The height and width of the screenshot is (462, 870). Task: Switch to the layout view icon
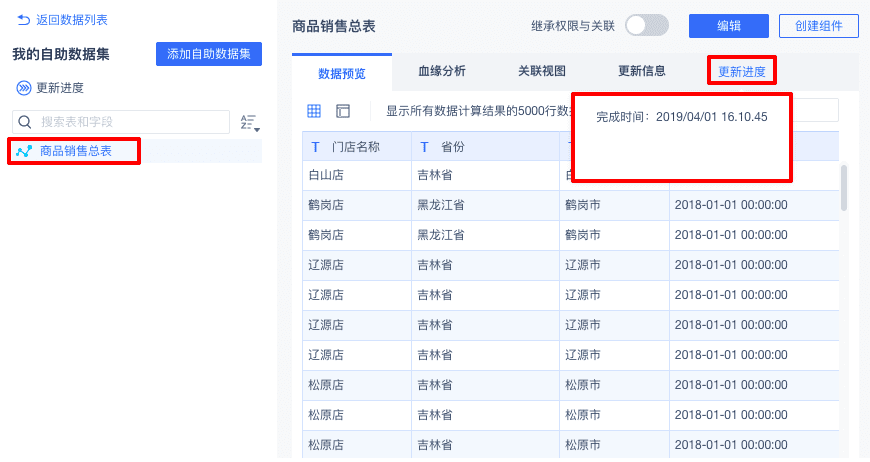click(343, 111)
